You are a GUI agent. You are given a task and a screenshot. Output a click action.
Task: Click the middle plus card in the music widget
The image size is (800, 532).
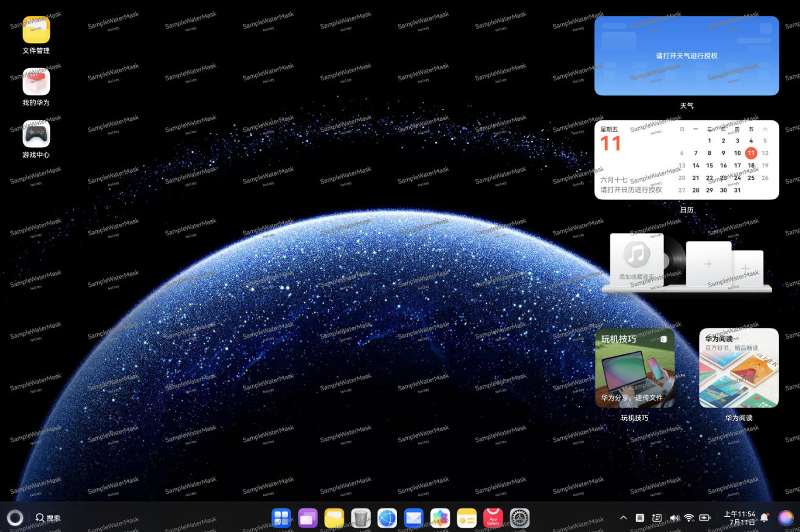(x=709, y=264)
